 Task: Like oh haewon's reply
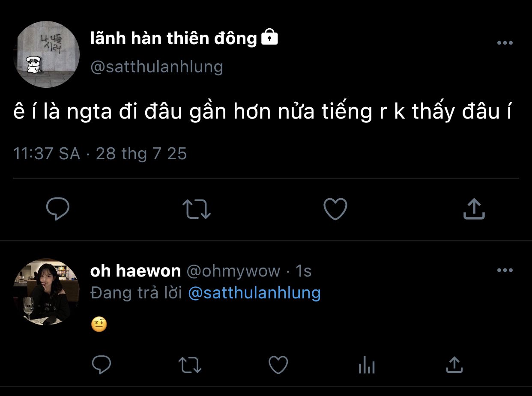pos(278,365)
